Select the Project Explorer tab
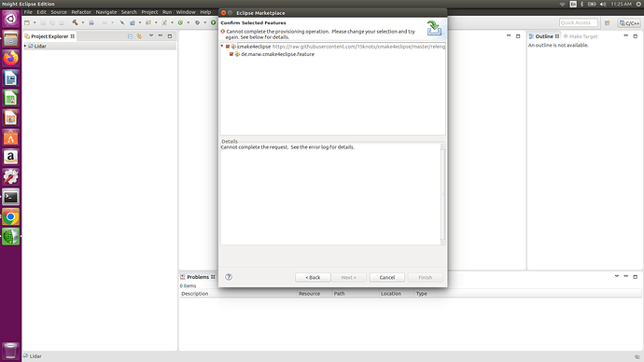 [x=49, y=36]
